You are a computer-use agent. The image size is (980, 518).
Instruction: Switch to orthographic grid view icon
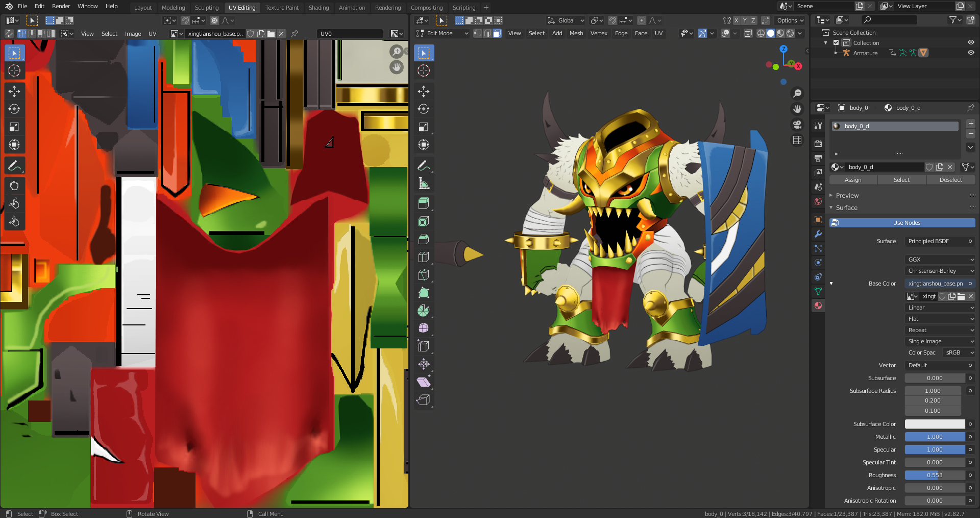797,140
